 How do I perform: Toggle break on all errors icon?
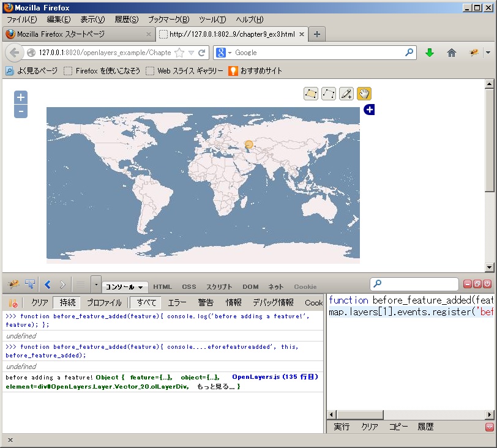point(13,302)
